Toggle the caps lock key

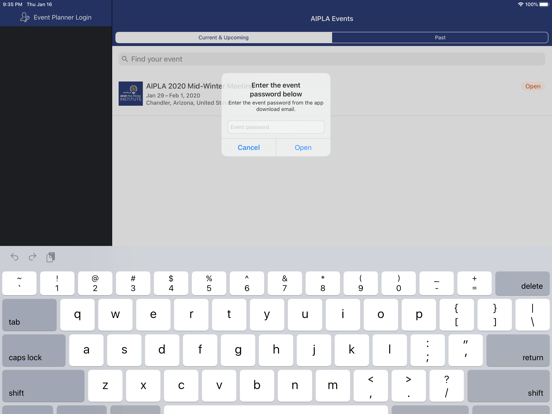point(34,350)
